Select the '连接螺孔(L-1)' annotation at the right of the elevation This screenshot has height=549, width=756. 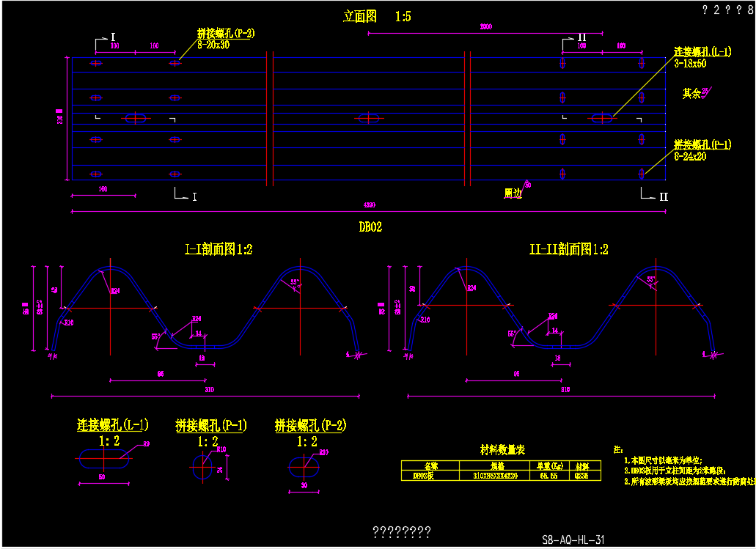click(x=702, y=51)
